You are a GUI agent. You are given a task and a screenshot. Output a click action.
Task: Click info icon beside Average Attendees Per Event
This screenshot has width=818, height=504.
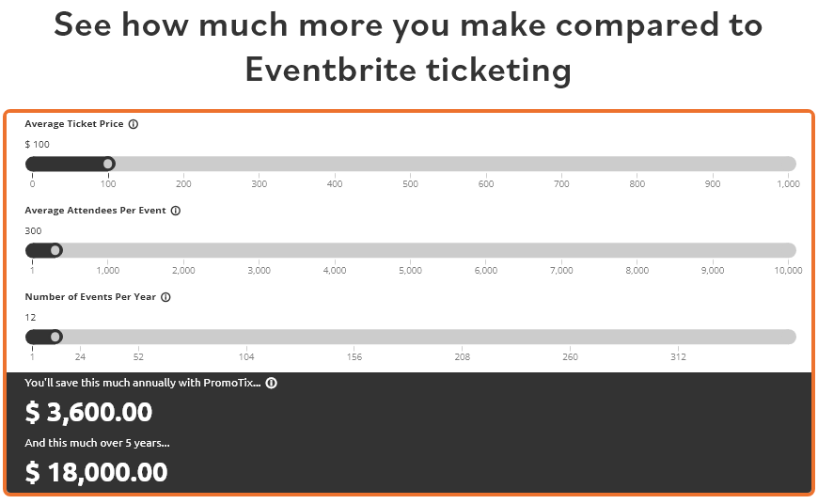176,211
